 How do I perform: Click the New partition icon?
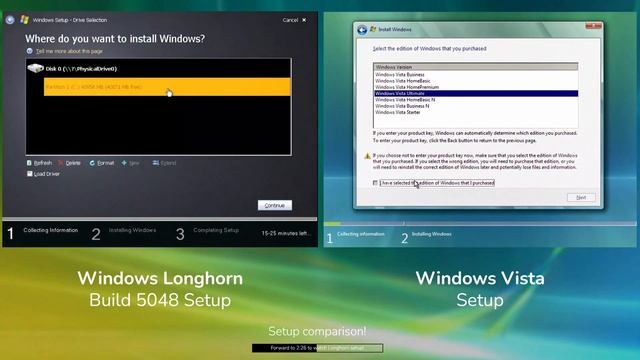tap(124, 163)
